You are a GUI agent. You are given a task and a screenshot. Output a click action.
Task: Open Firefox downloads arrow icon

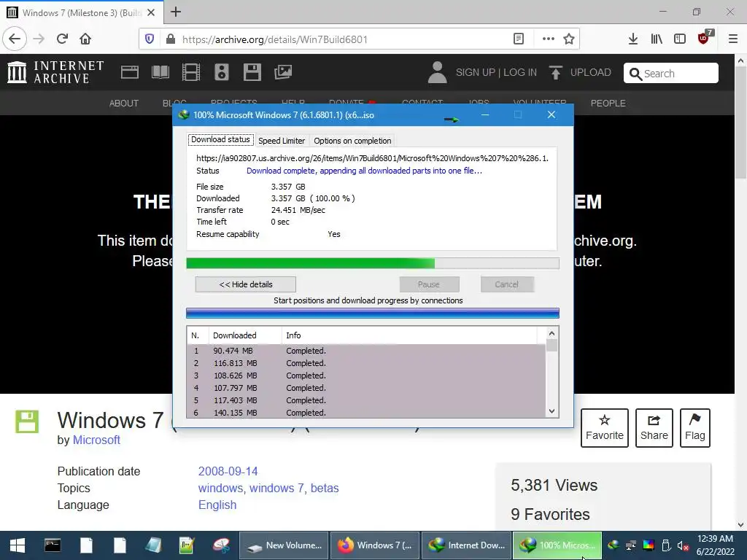[633, 39]
